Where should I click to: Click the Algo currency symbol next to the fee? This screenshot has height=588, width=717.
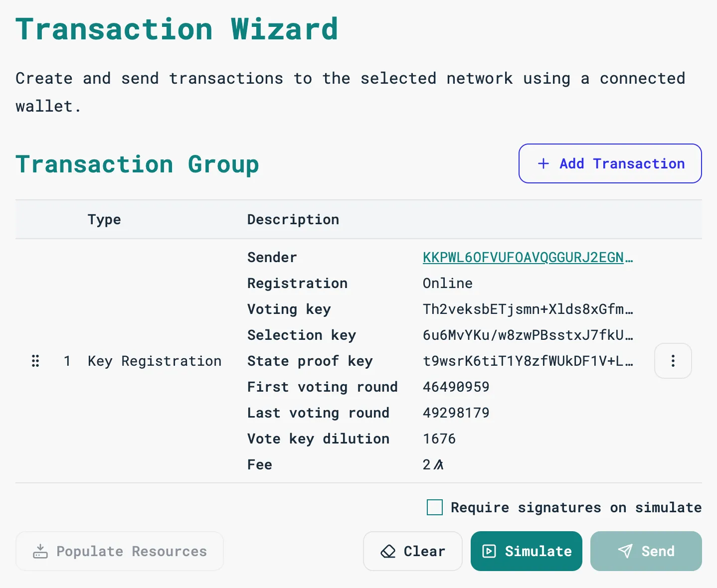pyautogui.click(x=439, y=464)
